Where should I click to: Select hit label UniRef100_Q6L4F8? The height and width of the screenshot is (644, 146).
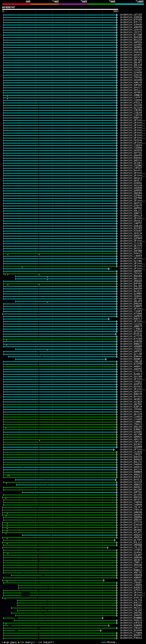(131, 301)
